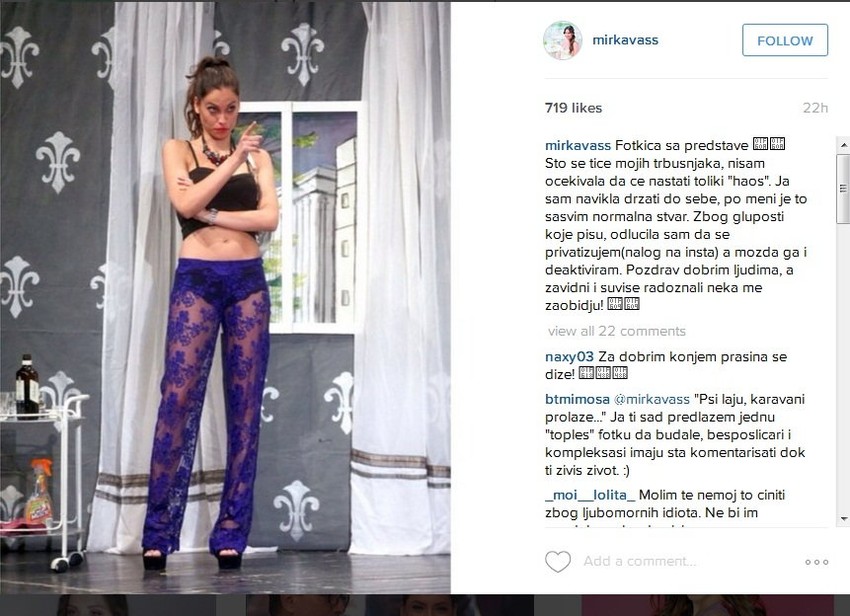The height and width of the screenshot is (616, 850).
Task: Open _moi__lolita_ commenter profile
Action: pyautogui.click(x=590, y=495)
